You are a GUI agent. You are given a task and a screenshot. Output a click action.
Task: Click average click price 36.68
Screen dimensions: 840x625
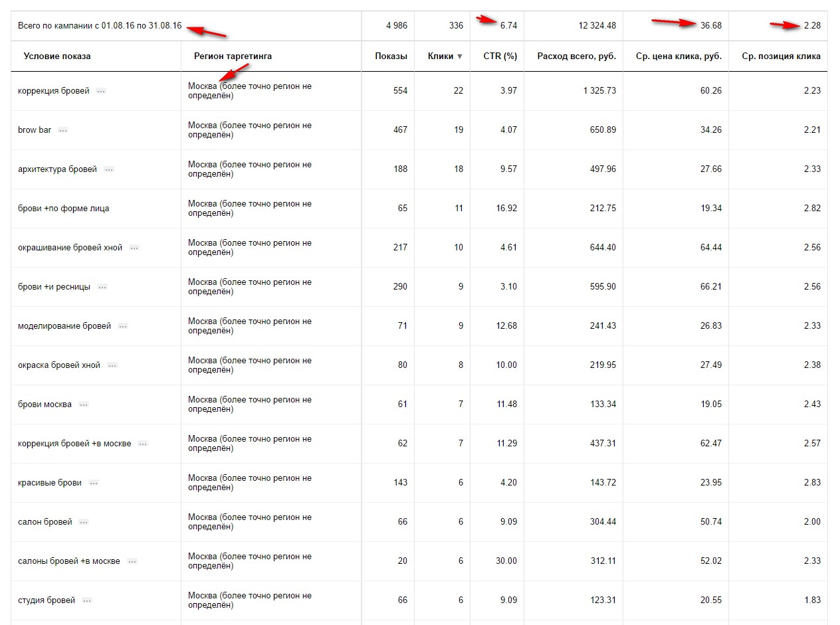(711, 26)
